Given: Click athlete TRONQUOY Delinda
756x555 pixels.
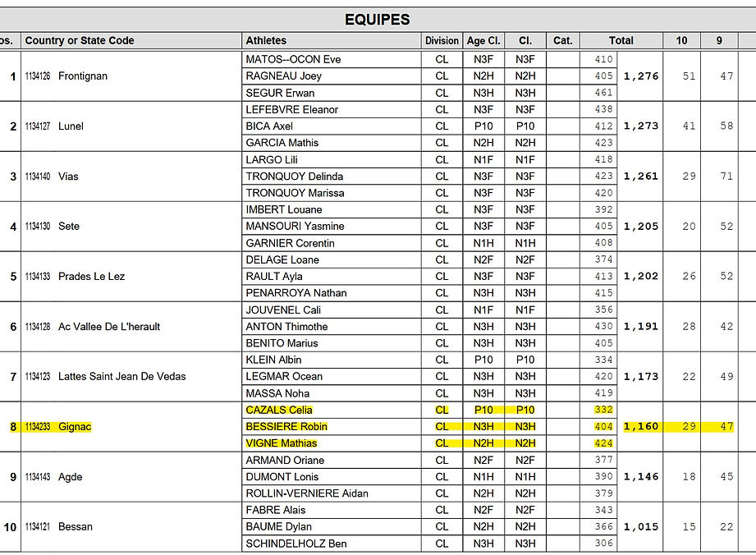Looking at the screenshot, I should click(x=295, y=177).
